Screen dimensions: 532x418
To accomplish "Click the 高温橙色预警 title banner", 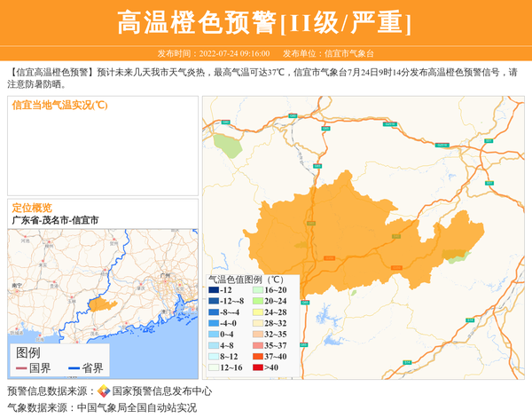I will 265,22.
